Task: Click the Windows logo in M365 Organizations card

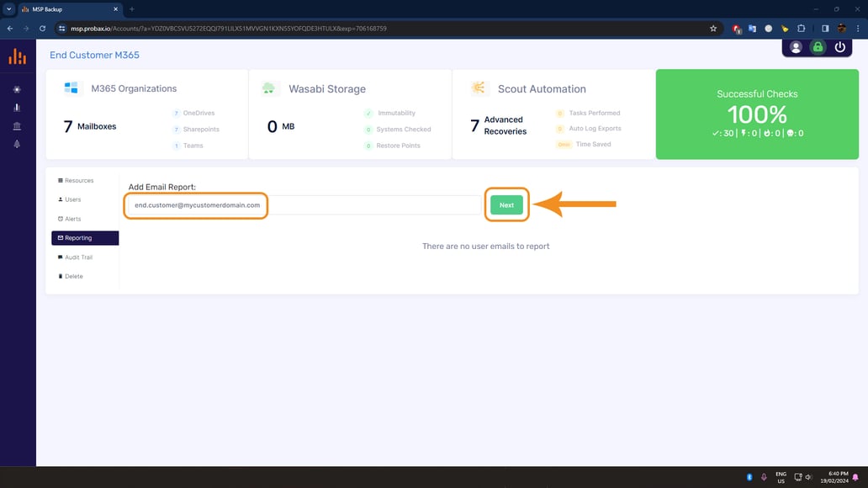Action: tap(71, 88)
